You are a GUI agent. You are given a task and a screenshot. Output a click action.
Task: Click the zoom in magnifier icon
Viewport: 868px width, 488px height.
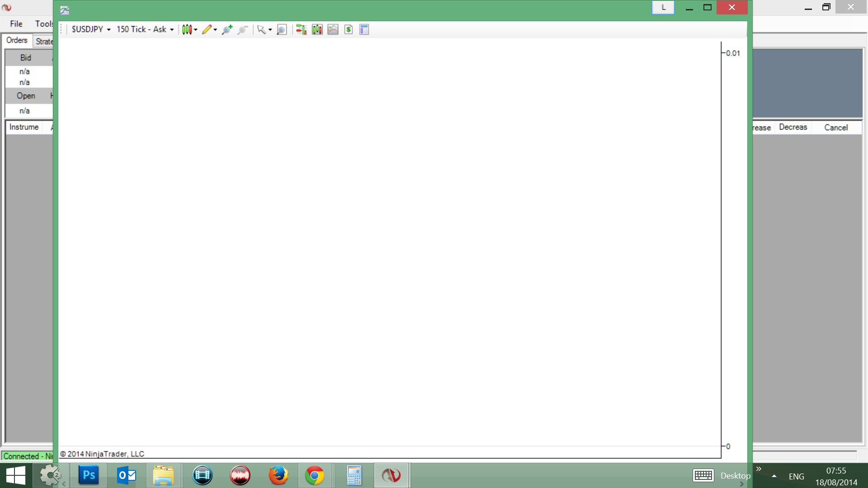pyautogui.click(x=227, y=30)
